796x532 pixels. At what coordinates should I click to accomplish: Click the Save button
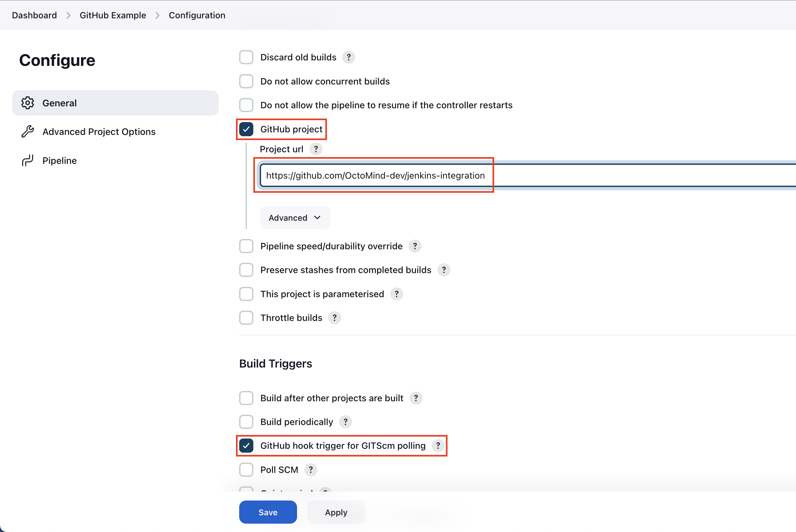[x=268, y=512]
